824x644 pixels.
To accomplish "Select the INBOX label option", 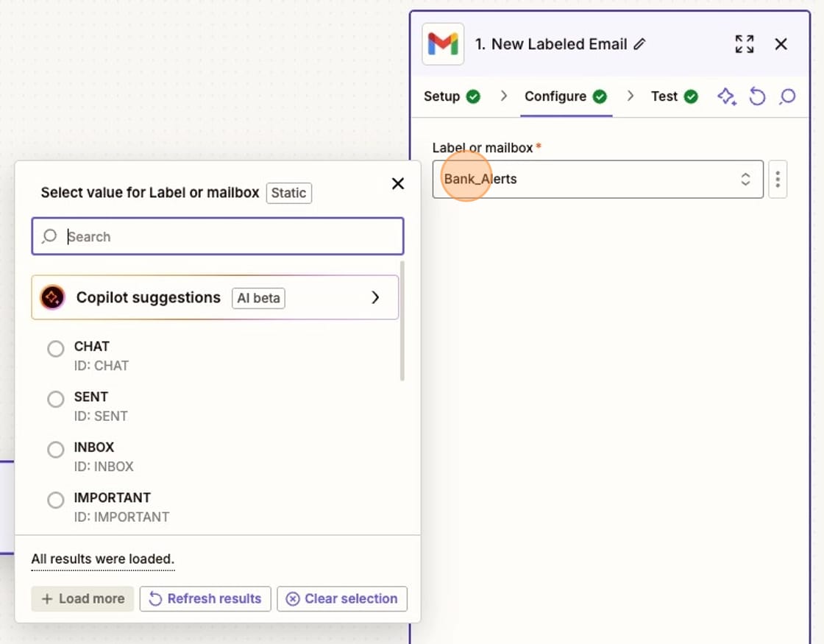I will [55, 450].
